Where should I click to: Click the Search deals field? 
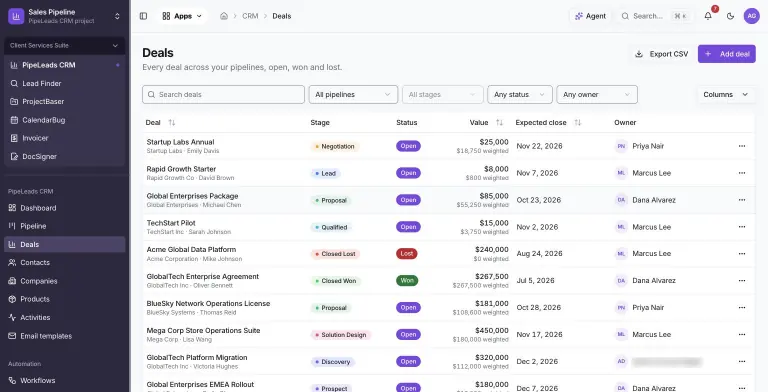[223, 95]
